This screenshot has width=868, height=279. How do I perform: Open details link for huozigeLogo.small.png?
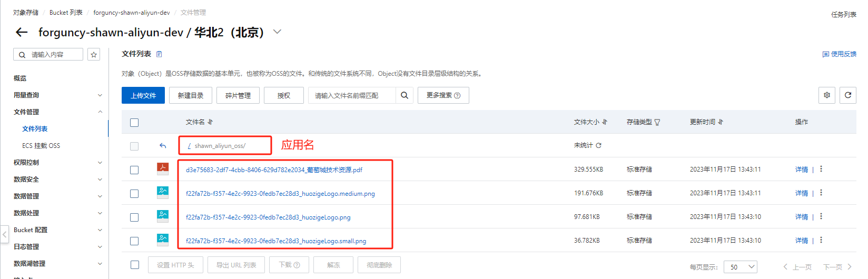802,241
